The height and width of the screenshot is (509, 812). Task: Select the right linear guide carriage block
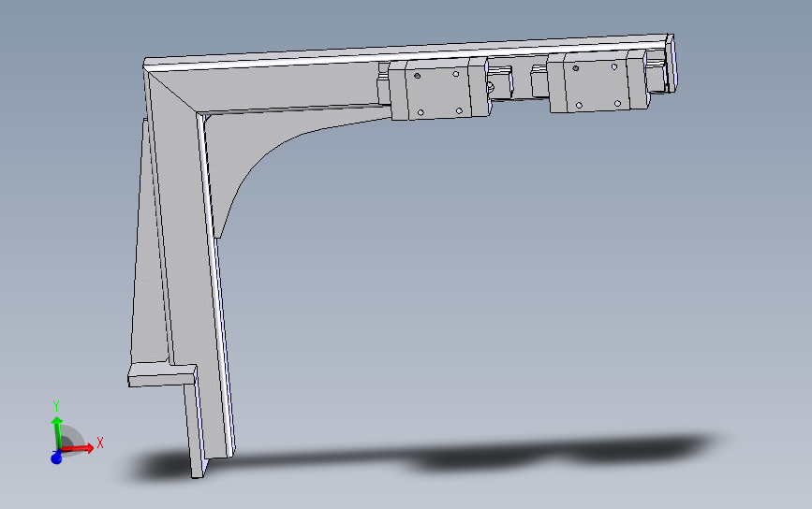(598, 81)
